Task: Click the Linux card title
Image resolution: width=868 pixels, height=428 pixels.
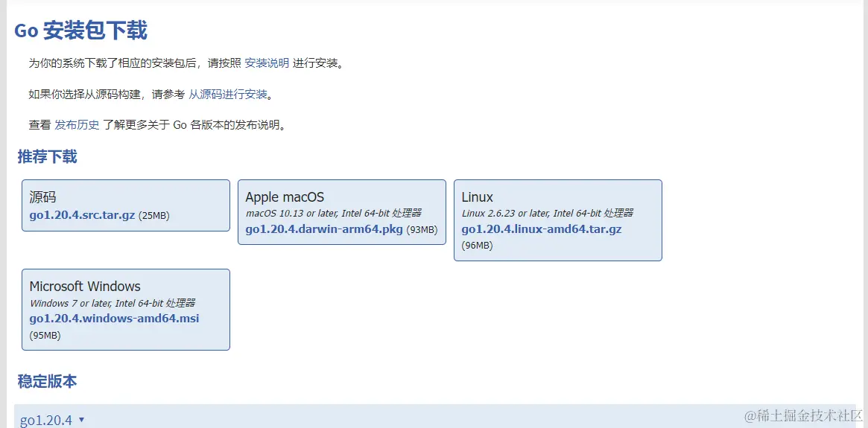Action: click(x=477, y=197)
